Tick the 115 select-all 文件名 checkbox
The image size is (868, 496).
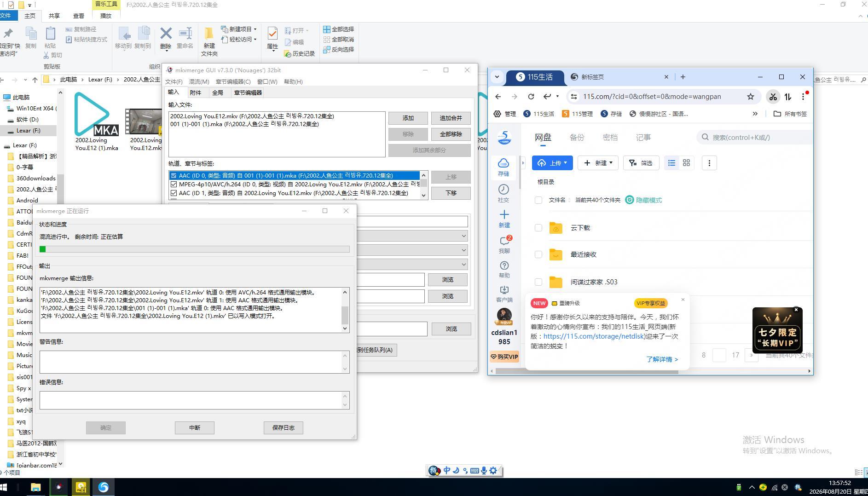point(538,200)
